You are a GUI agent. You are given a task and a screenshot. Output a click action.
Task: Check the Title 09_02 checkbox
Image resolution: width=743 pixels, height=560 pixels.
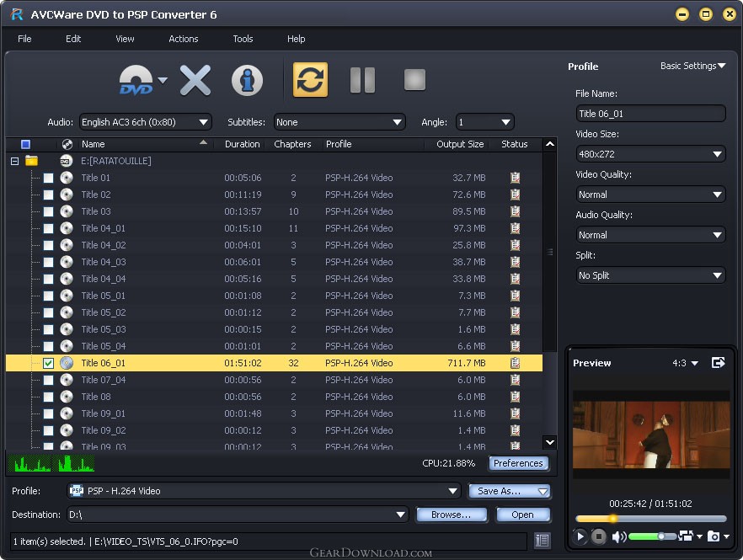click(x=48, y=430)
